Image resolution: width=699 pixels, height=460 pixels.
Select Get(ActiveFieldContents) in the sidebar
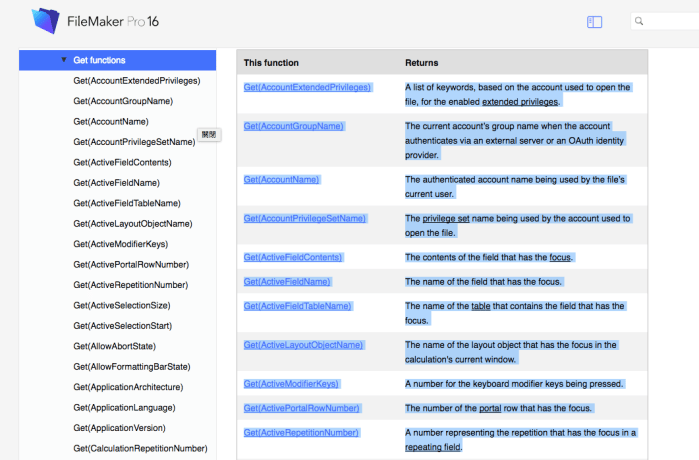(x=122, y=162)
